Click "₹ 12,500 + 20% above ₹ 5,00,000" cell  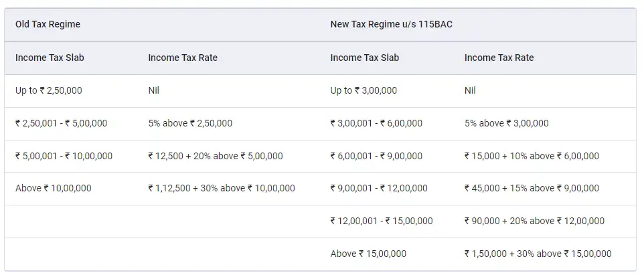point(215,156)
